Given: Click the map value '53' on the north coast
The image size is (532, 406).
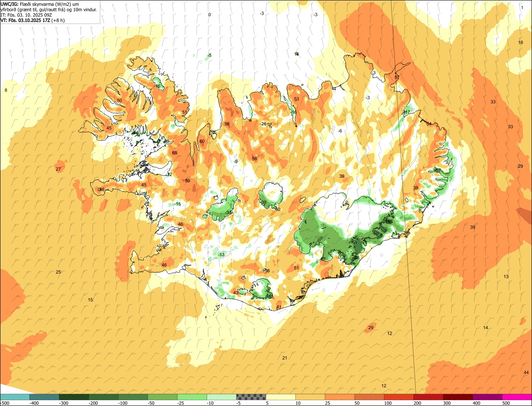Looking at the screenshot, I should 296,99.
